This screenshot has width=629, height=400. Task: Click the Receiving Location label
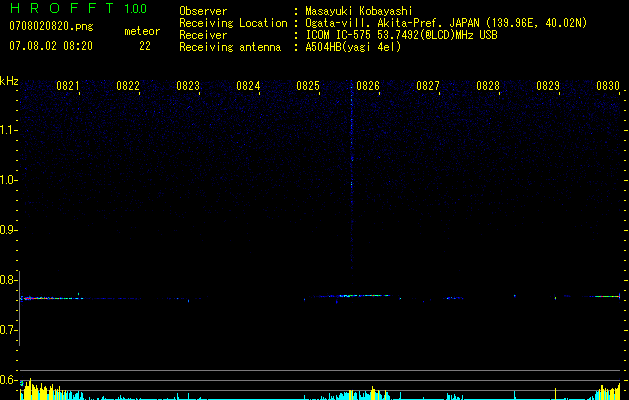click(233, 23)
